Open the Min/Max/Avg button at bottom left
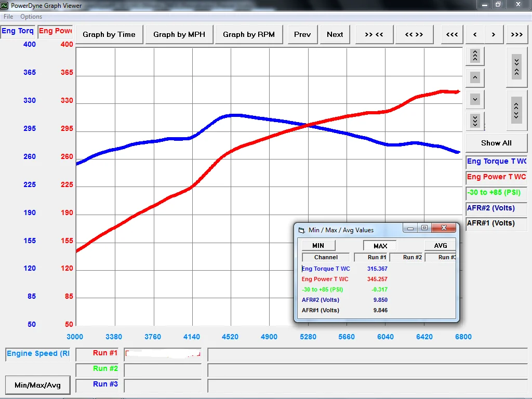Image resolution: width=532 pixels, height=399 pixels. (37, 385)
